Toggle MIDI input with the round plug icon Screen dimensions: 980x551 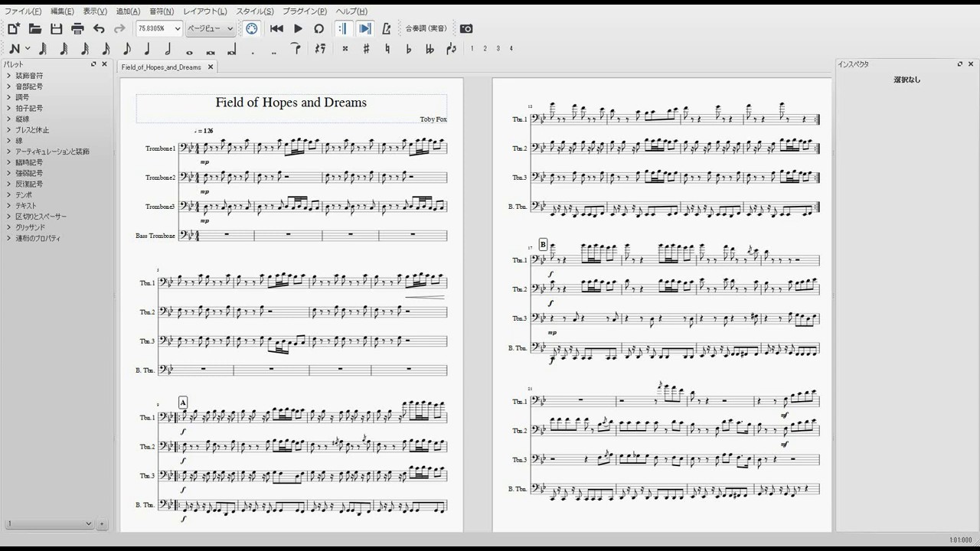[252, 29]
